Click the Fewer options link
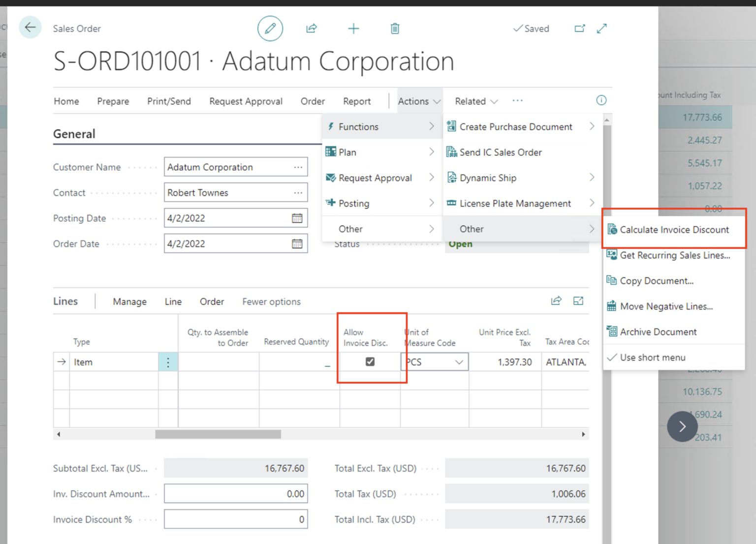Image resolution: width=756 pixels, height=544 pixels. pyautogui.click(x=271, y=301)
